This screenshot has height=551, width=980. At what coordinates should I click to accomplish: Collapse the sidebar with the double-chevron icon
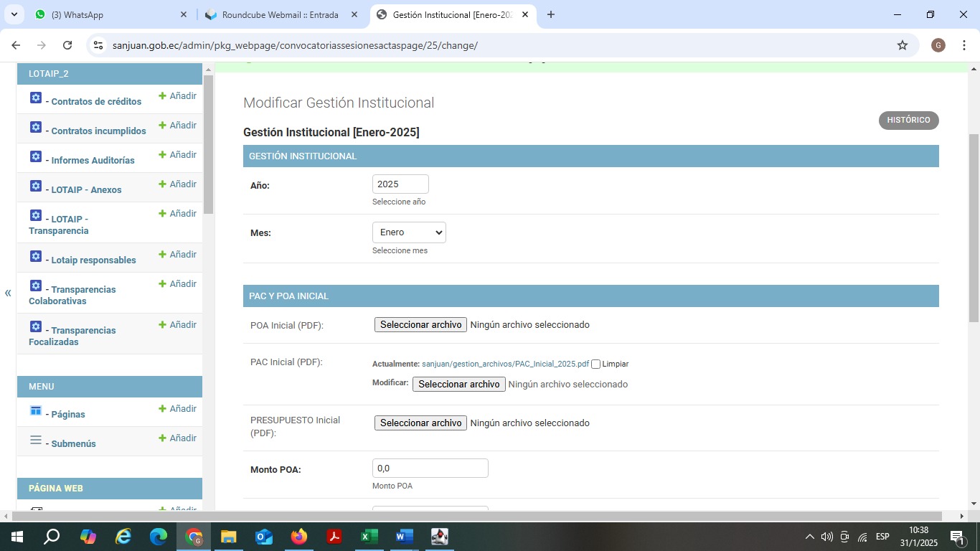coord(8,293)
